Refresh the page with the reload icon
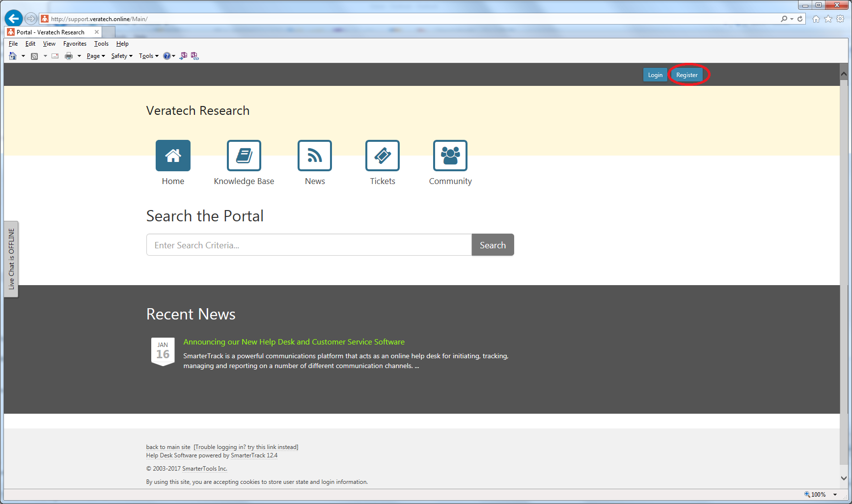Image resolution: width=852 pixels, height=504 pixels. (x=800, y=19)
